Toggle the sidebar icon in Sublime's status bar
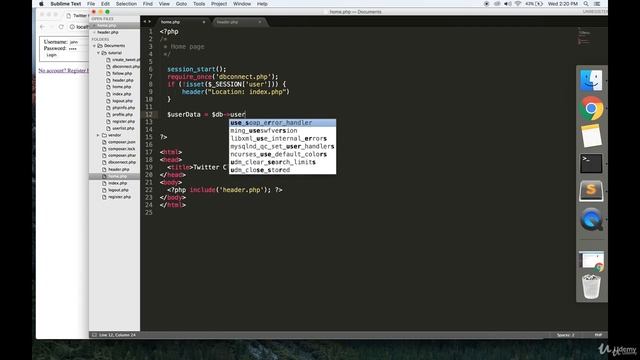This screenshot has width=640, height=360. 94,335
